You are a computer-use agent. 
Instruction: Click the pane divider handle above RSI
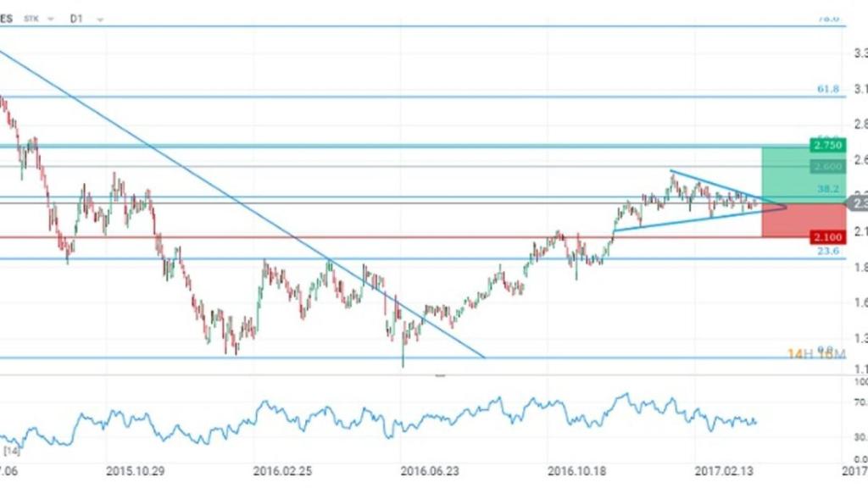[440, 374]
